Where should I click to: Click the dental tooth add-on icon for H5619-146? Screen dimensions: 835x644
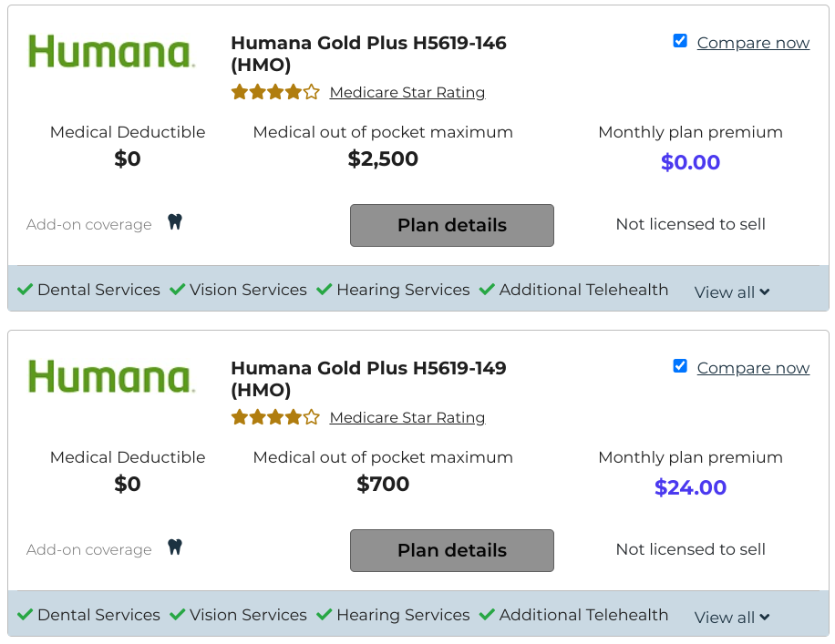pos(175,222)
